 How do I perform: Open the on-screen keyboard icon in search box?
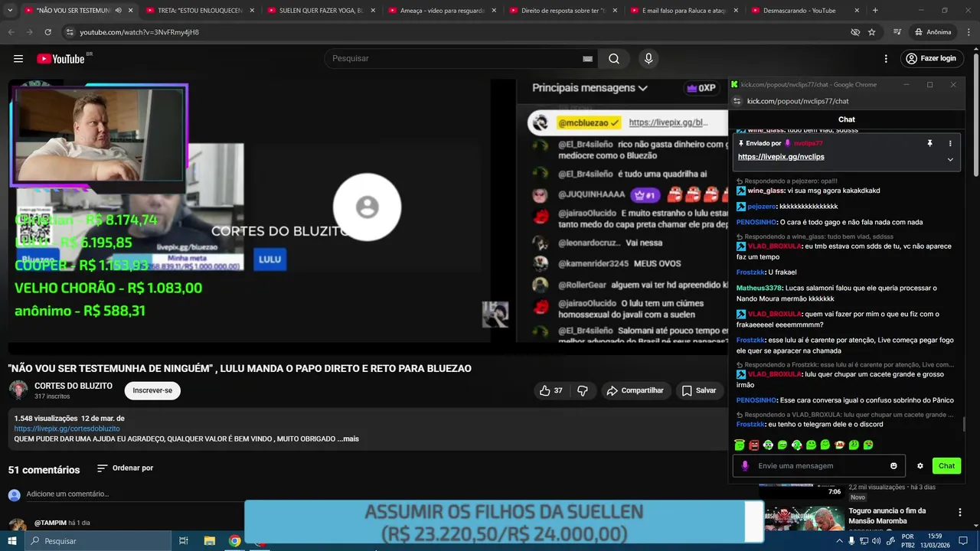pos(587,59)
